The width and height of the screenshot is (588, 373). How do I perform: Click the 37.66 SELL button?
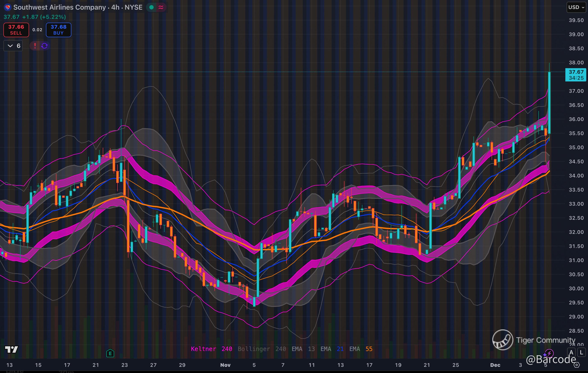tap(16, 30)
